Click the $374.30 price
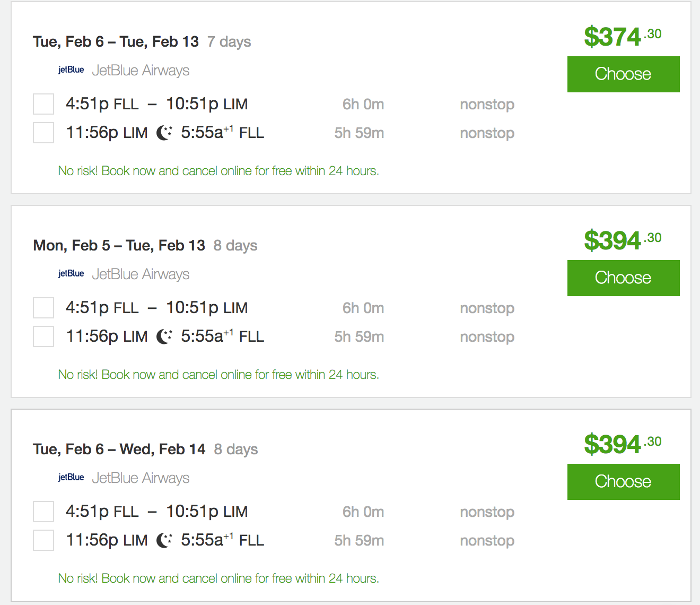Image resolution: width=700 pixels, height=605 pixels. coord(622,37)
